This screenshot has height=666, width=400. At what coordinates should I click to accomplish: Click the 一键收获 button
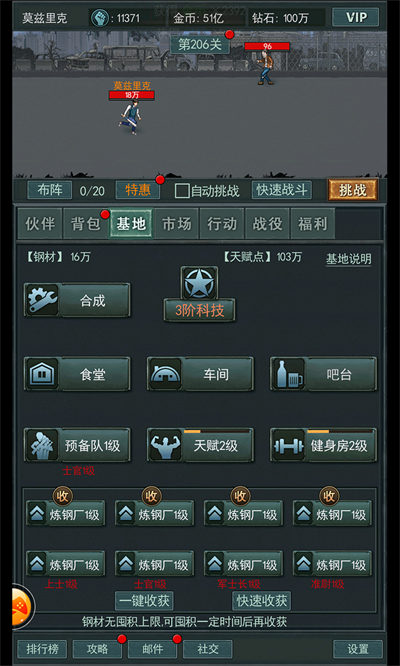(x=144, y=601)
